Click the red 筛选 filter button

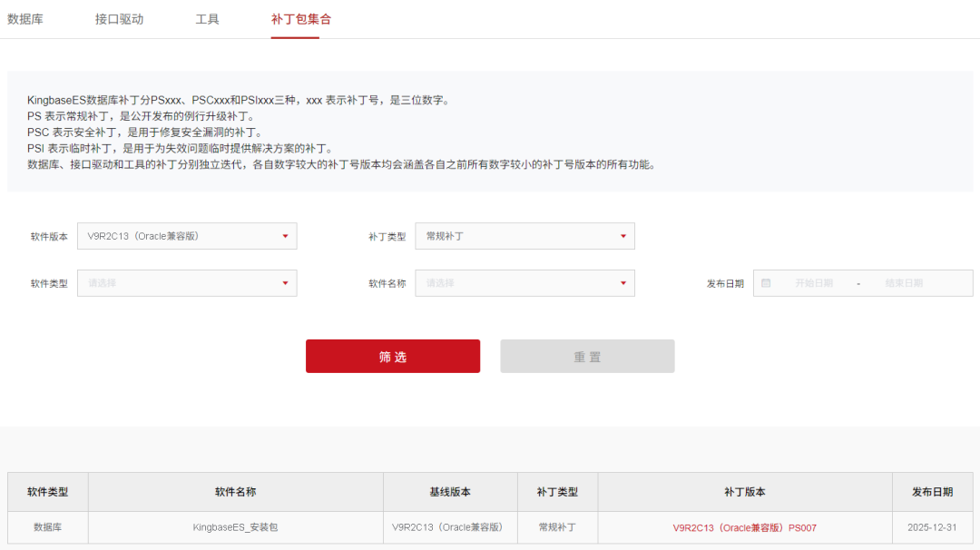click(x=393, y=357)
